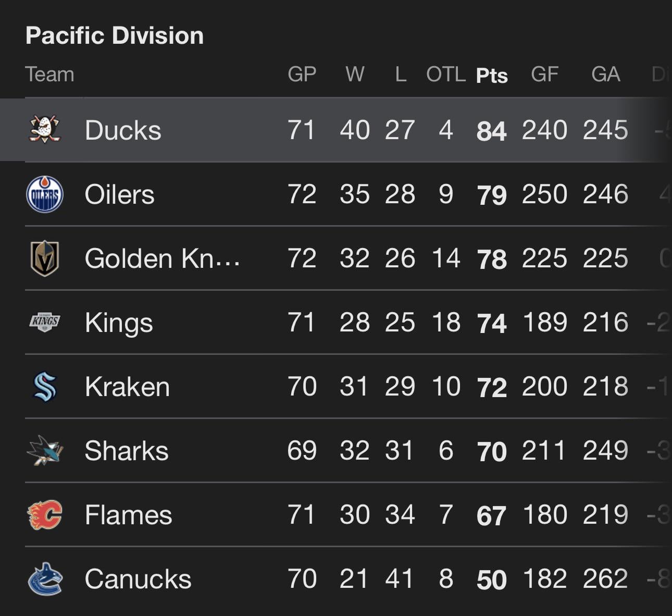Image resolution: width=672 pixels, height=616 pixels.
Task: Tap the Seattle Kraken logo
Action: tap(45, 386)
